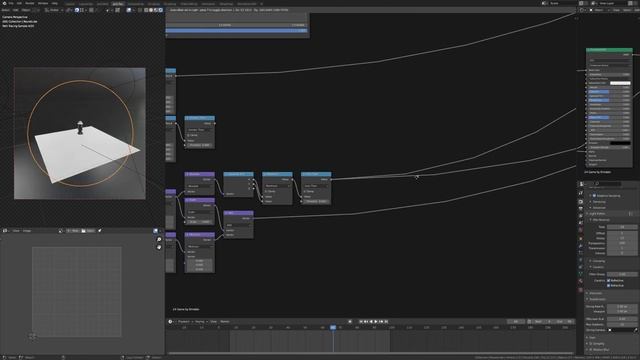Open Edit menu
This screenshot has height=360, width=640.
click(19, 3)
